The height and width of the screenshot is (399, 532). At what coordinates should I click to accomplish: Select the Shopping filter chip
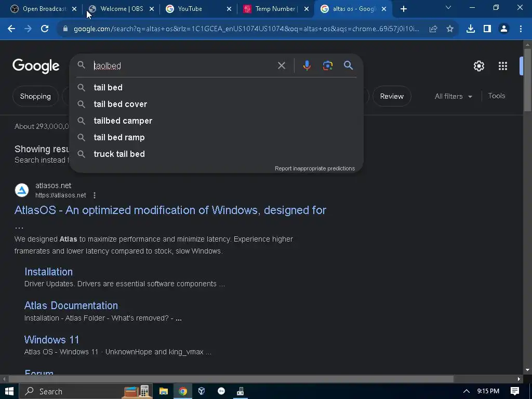pyautogui.click(x=35, y=96)
